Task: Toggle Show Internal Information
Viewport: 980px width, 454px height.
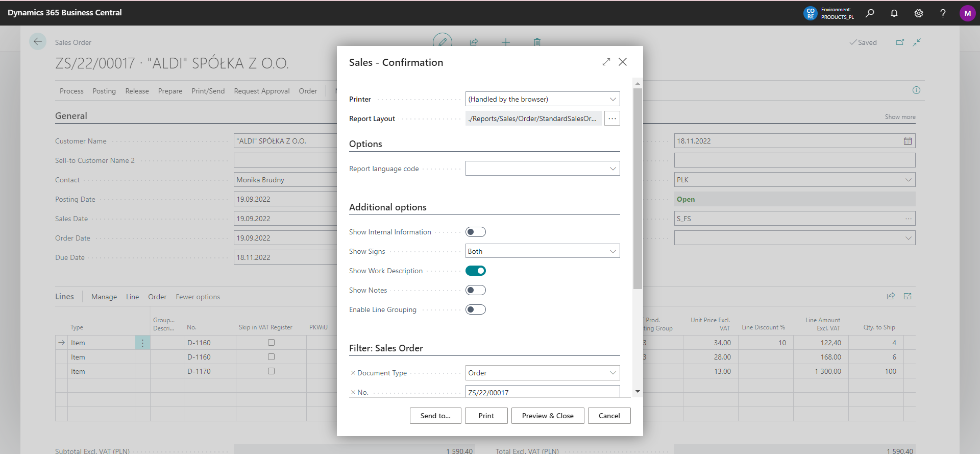Action: 475,232
